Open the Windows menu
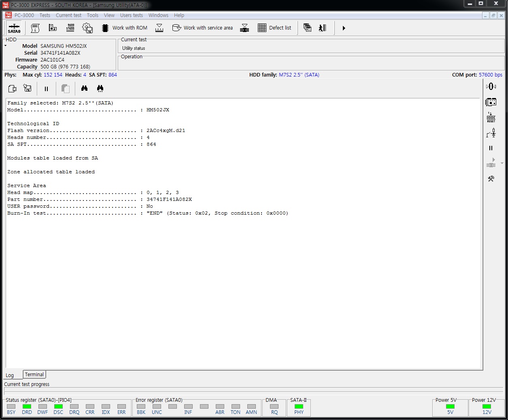The height and width of the screenshot is (420, 508). coord(158,15)
